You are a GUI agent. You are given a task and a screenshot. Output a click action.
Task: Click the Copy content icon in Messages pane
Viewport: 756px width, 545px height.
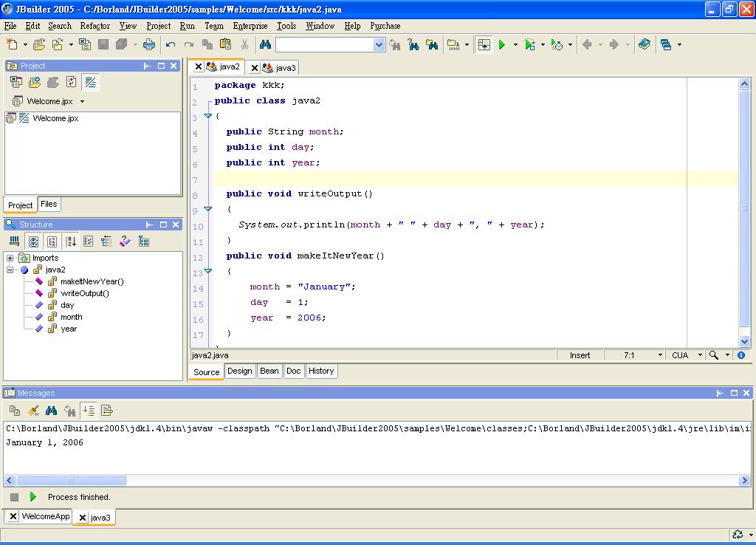pos(15,411)
